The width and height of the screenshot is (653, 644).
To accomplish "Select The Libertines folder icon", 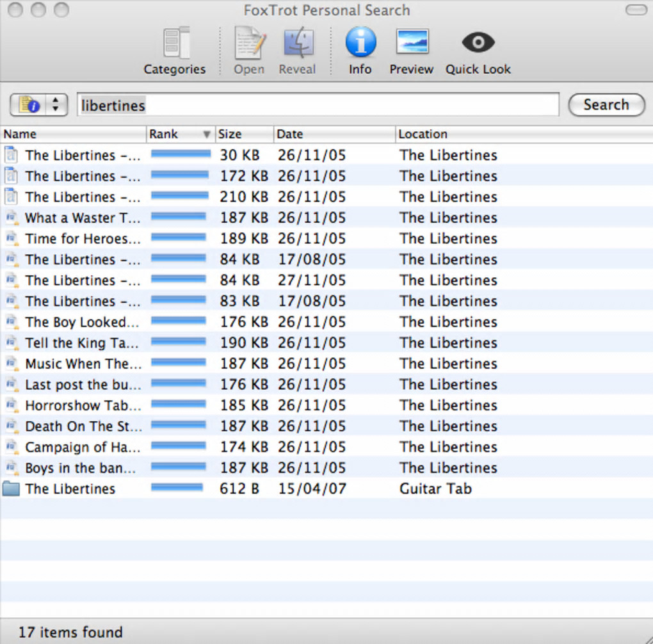I will point(12,488).
